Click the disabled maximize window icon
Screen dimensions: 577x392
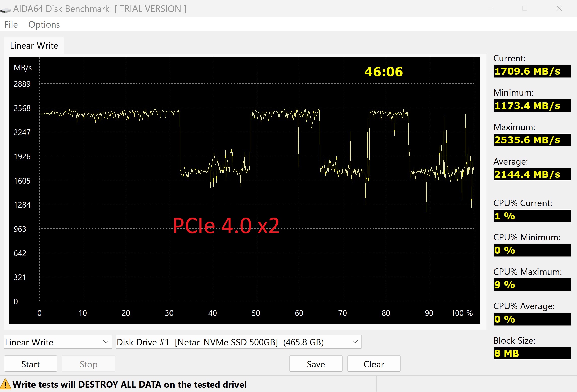click(525, 8)
